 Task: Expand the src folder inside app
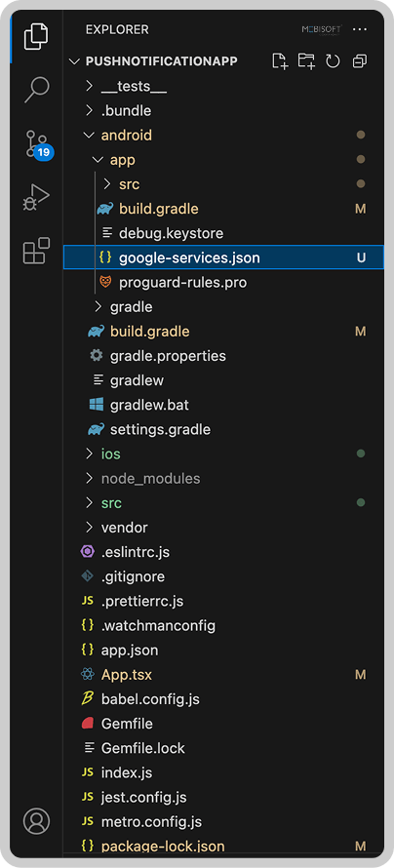click(107, 183)
